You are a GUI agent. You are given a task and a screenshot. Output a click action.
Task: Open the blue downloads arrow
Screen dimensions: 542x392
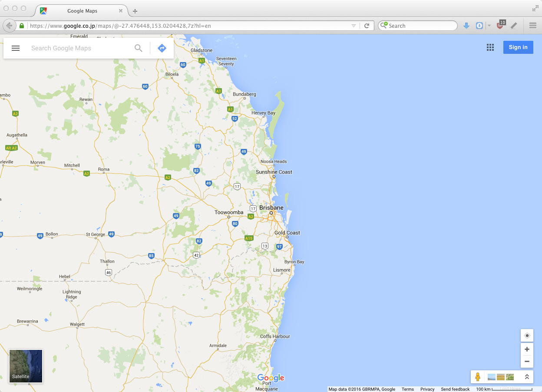coord(466,26)
